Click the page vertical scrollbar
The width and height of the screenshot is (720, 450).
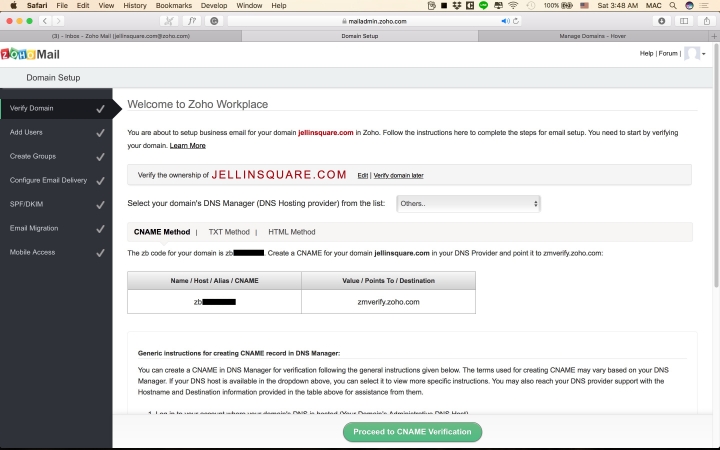click(716, 165)
